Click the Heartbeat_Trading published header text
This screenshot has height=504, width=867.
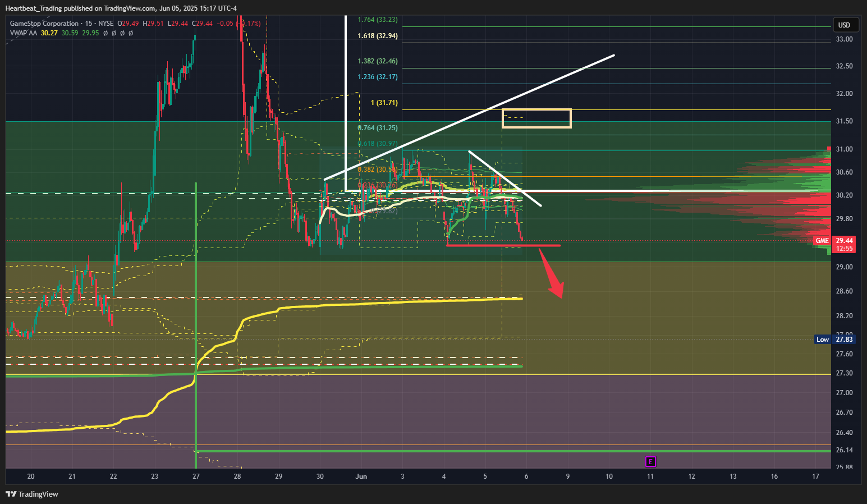click(x=121, y=8)
